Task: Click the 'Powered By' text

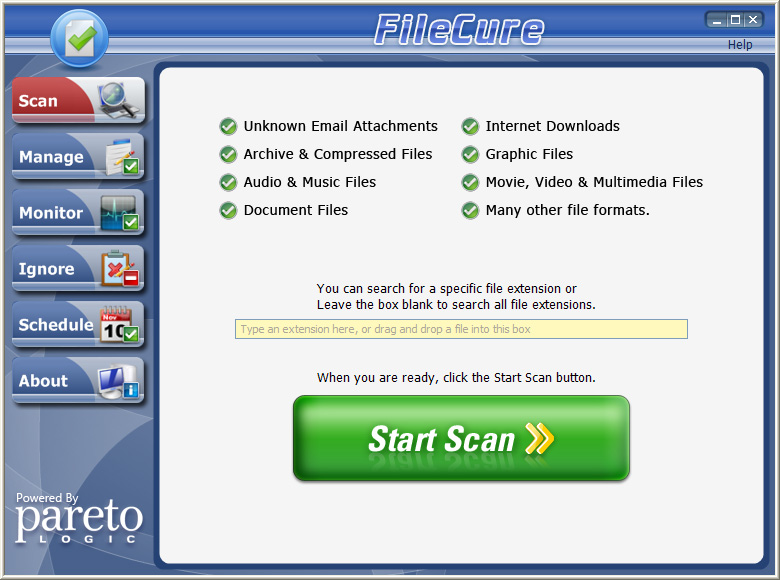Action: 47,498
